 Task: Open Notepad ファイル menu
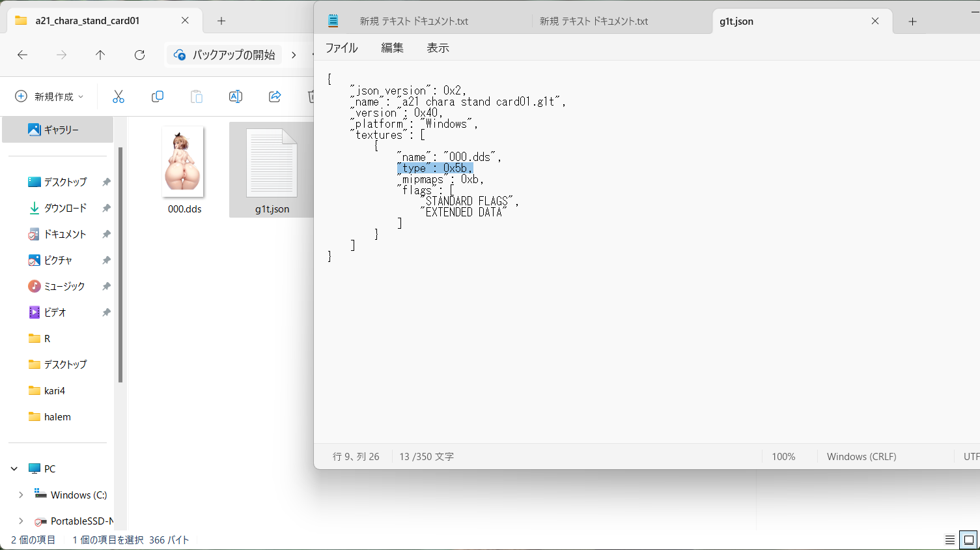342,48
